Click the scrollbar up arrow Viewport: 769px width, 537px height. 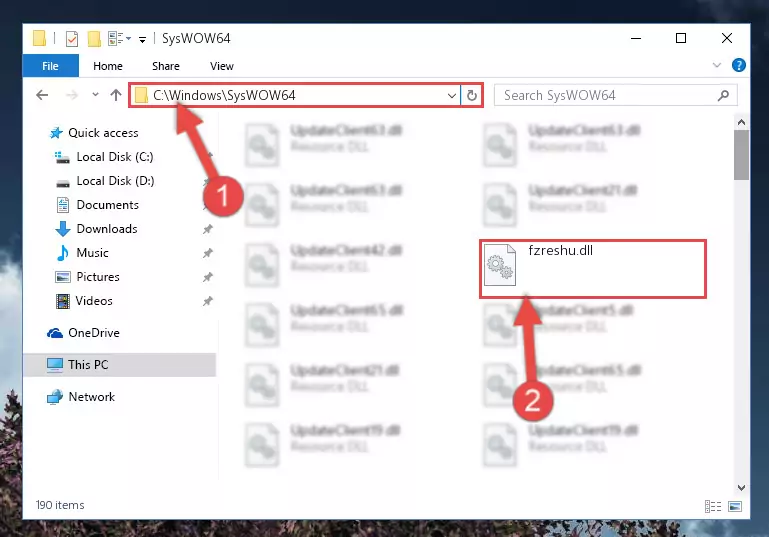[741, 122]
